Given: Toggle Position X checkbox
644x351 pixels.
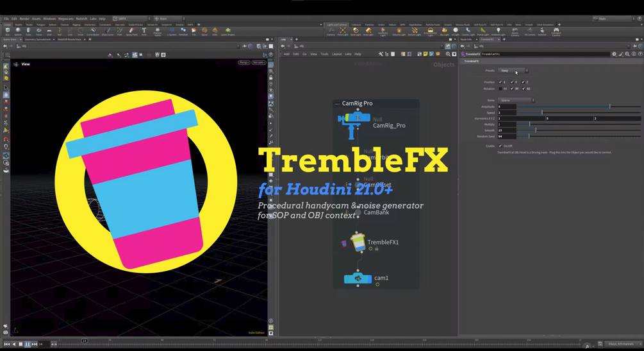Looking at the screenshot, I should coord(500,82).
